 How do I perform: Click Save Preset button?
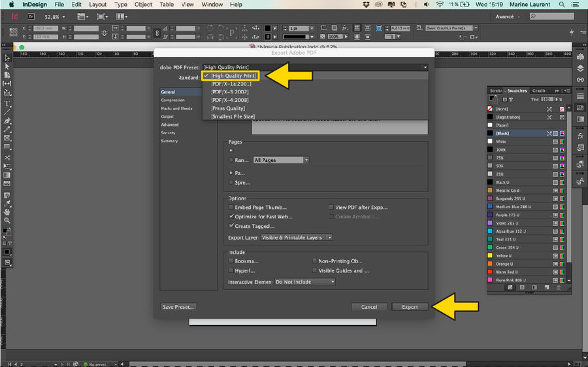pyautogui.click(x=178, y=307)
